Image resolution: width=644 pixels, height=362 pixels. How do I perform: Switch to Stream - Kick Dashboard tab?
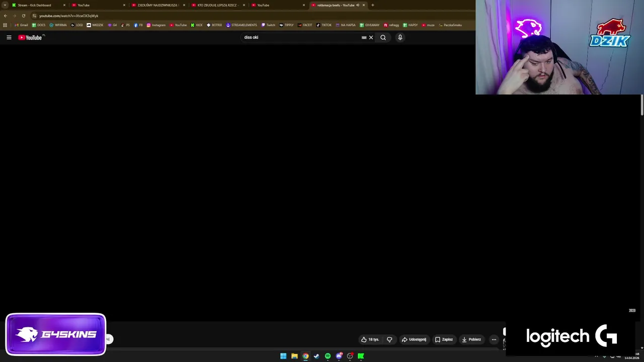pyautogui.click(x=38, y=5)
